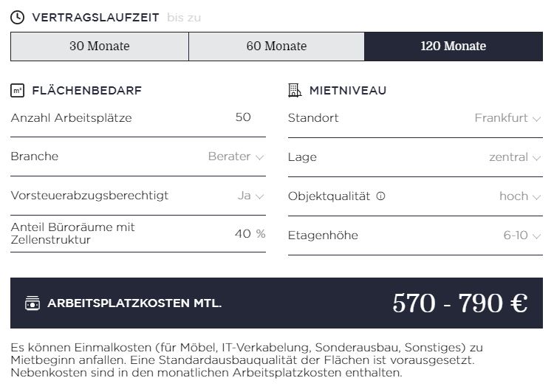Click the building icon beside Mietniveau
This screenshot has width=554, height=392.
click(295, 91)
